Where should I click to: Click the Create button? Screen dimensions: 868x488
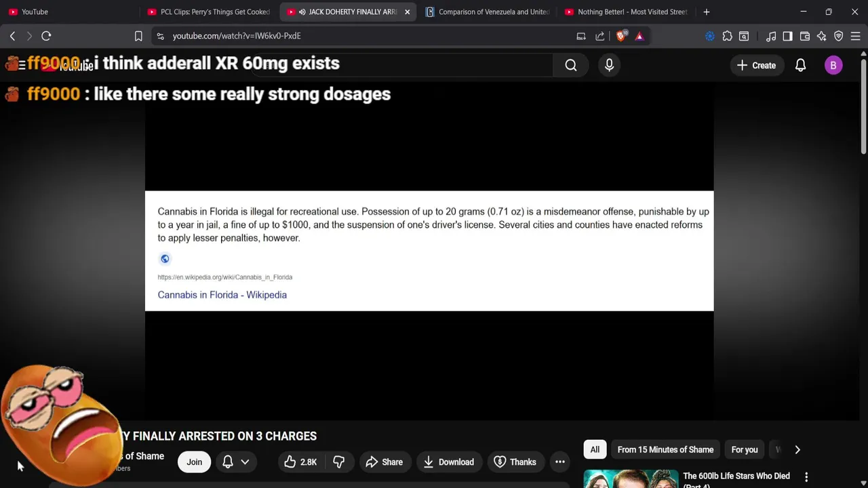pos(757,65)
